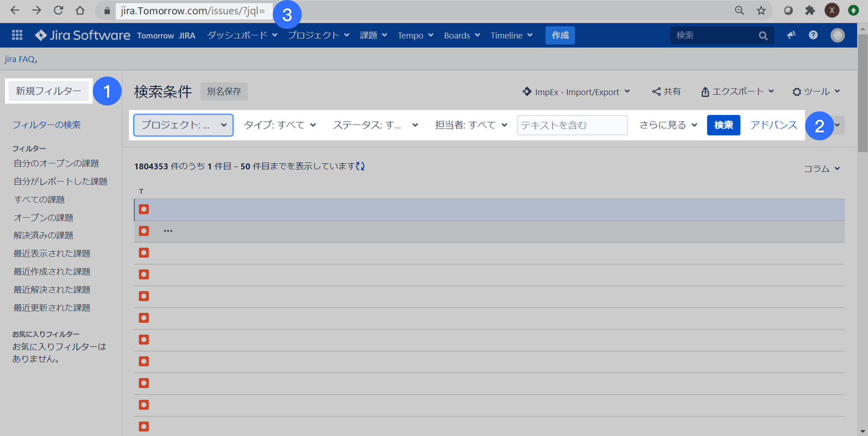
Task: Expand the プロジェクト filter dropdown
Action: 183,125
